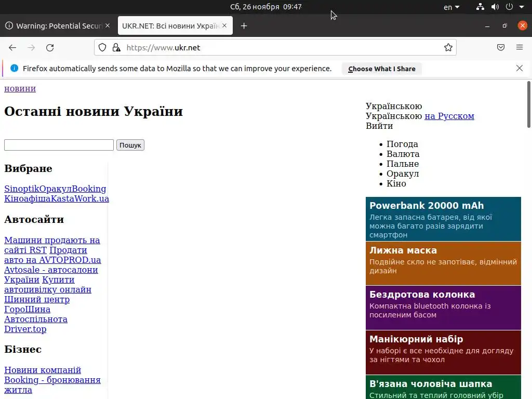
Task: Open the Лижна маска ad banner
Action: tap(443, 263)
